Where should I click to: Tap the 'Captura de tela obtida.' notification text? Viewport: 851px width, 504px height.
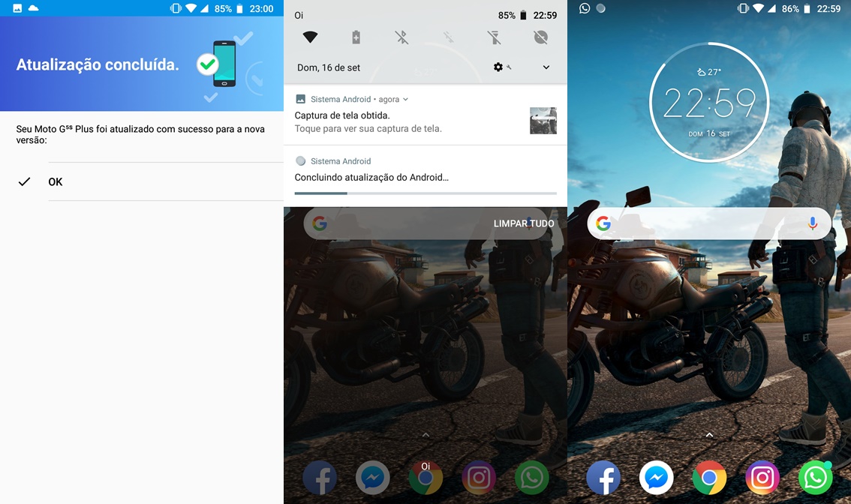(x=342, y=115)
